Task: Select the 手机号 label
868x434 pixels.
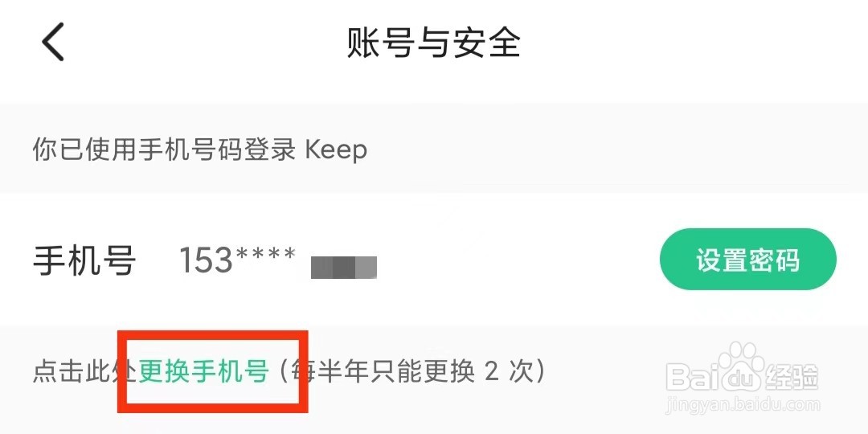Action: pos(84,260)
